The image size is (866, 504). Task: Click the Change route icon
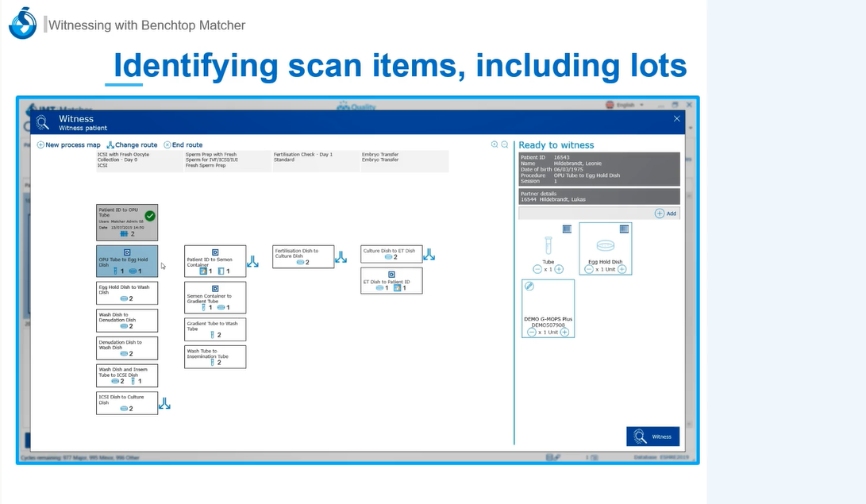[110, 145]
